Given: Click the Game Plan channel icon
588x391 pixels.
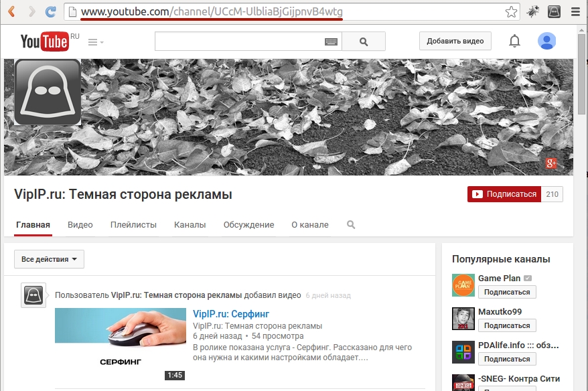Looking at the screenshot, I should click(x=463, y=285).
